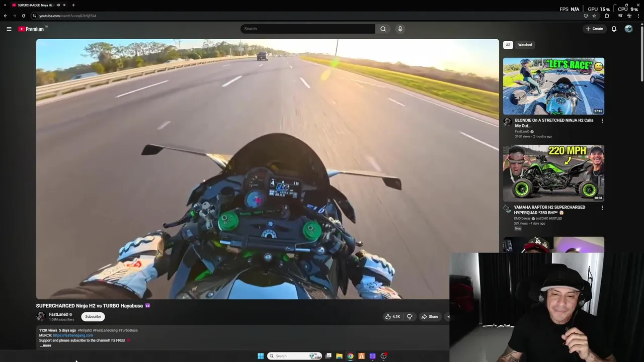This screenshot has width=644, height=362.
Task: Click the Create button
Action: 594,29
